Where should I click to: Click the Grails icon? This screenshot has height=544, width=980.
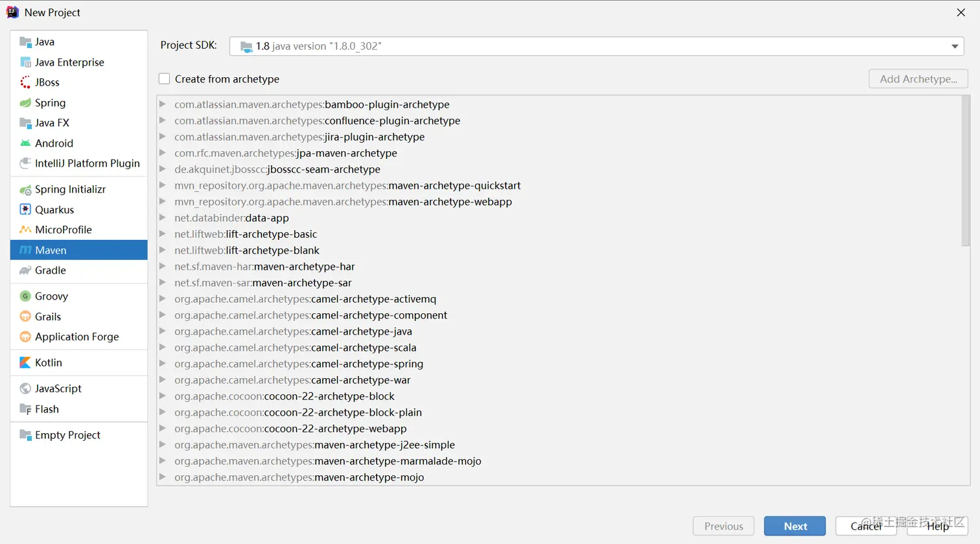click(25, 316)
